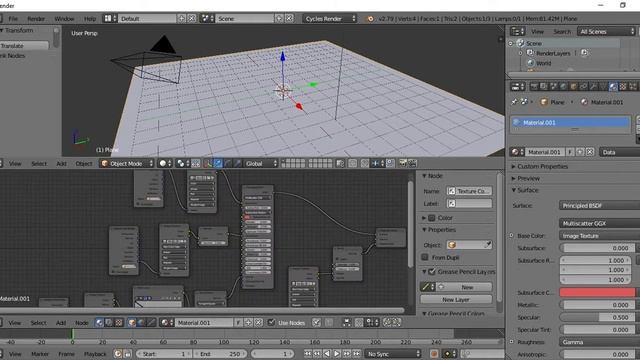Collapse the Surface panel
Viewport: 640px width, 360px height.
coord(527,190)
